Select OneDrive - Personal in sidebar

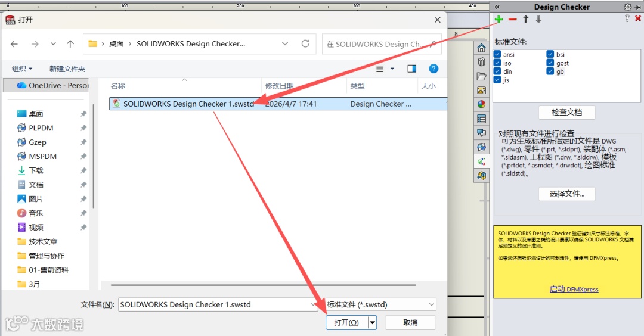(47, 85)
